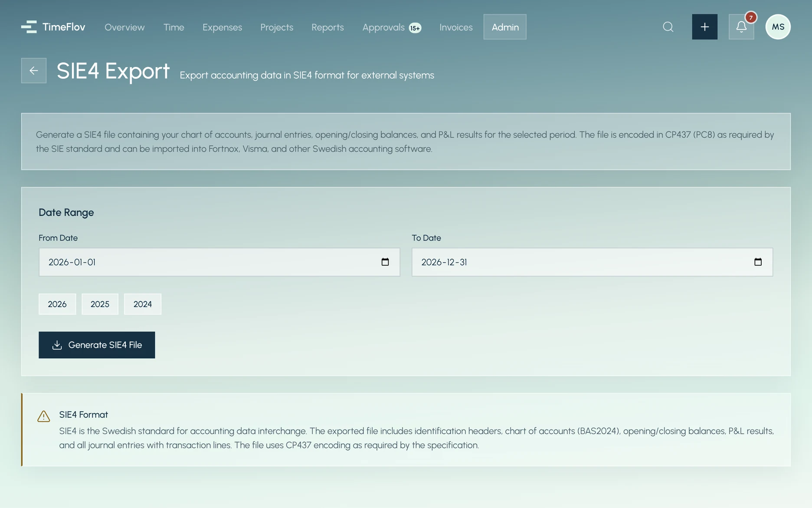Image resolution: width=812 pixels, height=508 pixels.
Task: Open From Date calendar picker icon
Action: (x=385, y=262)
